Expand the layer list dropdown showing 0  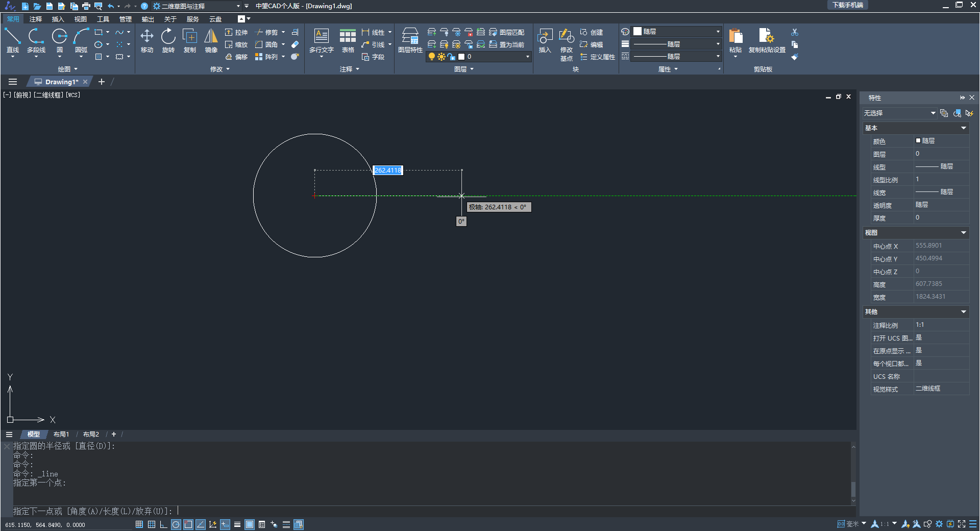click(527, 57)
